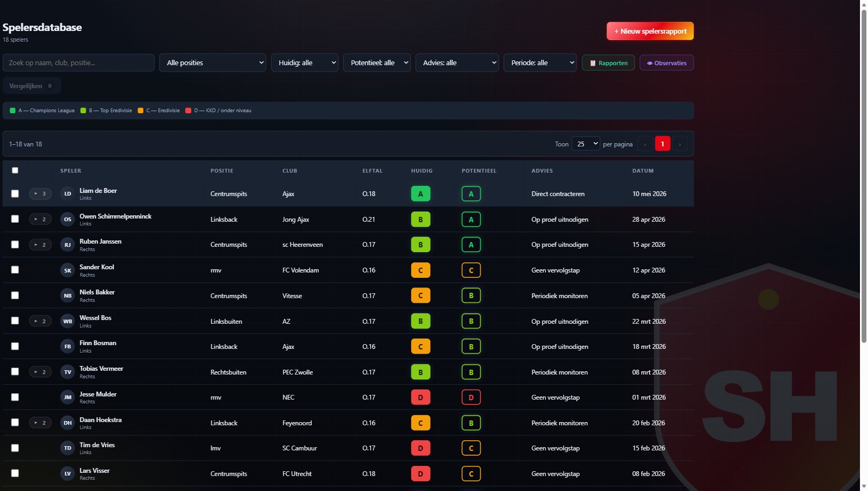This screenshot has height=491, width=868.
Task: Expand Liam de Boer's 3 reports
Action: click(40, 194)
